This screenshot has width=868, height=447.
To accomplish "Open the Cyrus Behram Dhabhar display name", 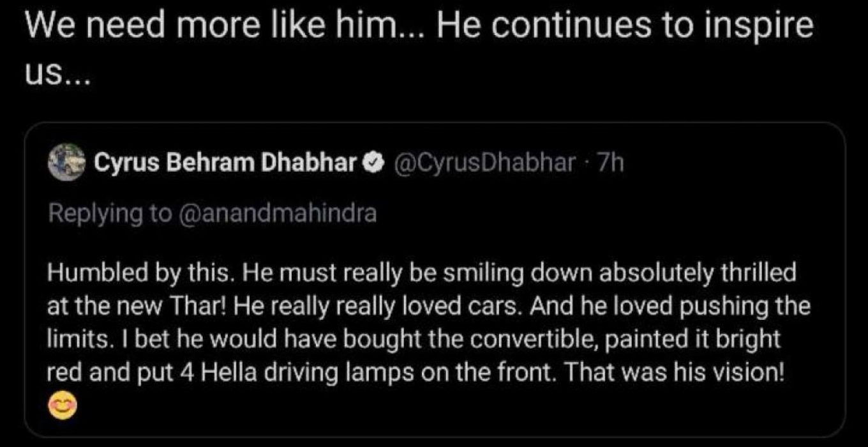I will pyautogui.click(x=226, y=164).
